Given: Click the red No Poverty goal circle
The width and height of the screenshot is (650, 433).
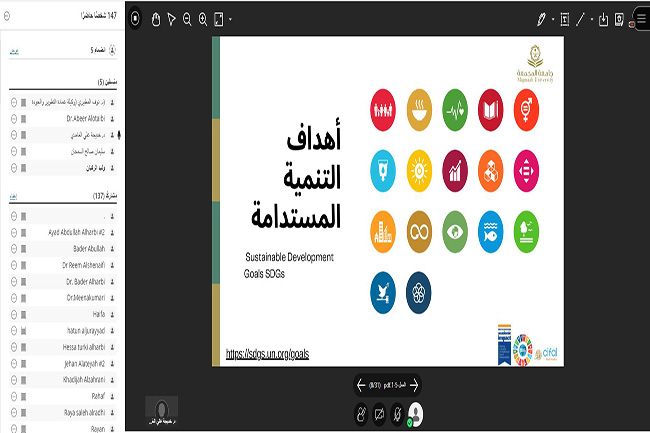Looking at the screenshot, I should point(383,110).
